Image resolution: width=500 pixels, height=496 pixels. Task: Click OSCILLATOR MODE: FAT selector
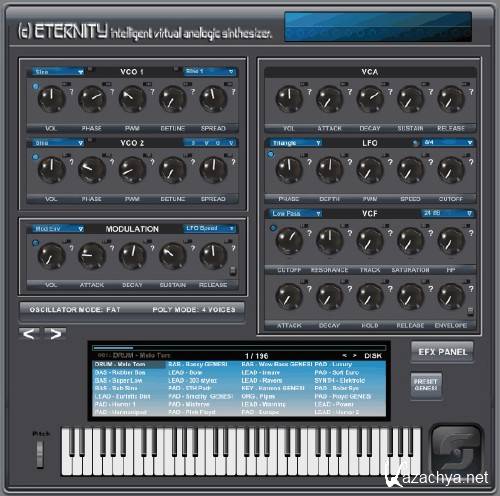(x=75, y=310)
